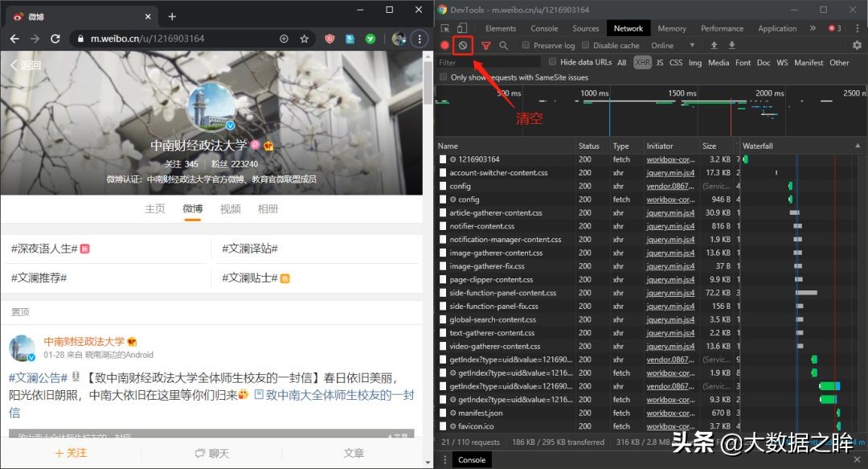Click the red record network log icon
Viewport: 868px width, 469px height.
tap(444, 46)
